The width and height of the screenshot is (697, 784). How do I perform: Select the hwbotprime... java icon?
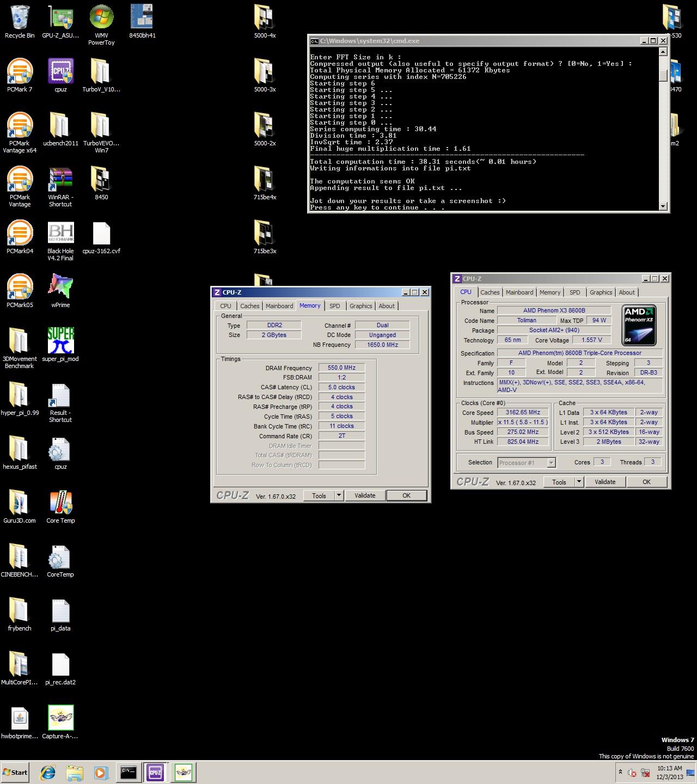pos(20,722)
